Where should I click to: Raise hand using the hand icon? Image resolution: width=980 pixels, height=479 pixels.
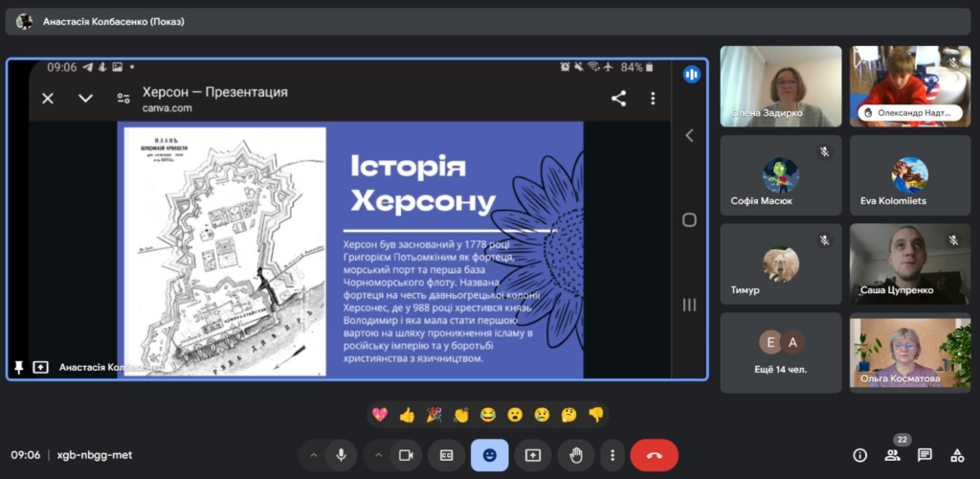[x=576, y=455]
